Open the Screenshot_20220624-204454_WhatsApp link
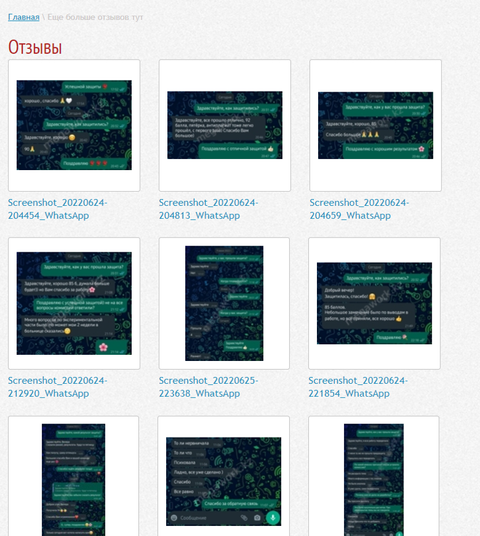This screenshot has width=480, height=536. coord(57,209)
